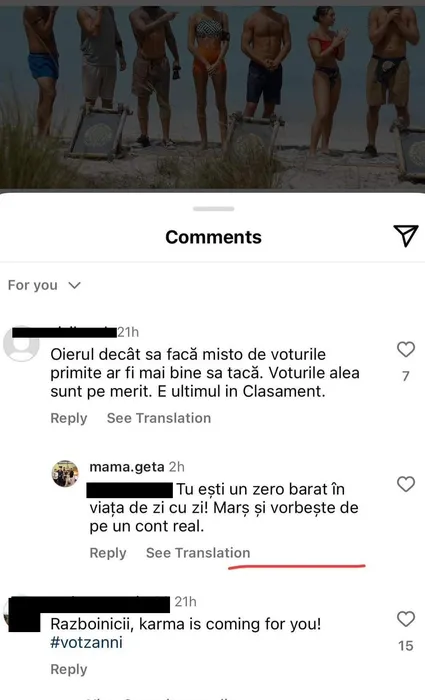Screen dimensions: 425x700
Task: Open the gray default avatar of first commenter
Action: point(21,345)
